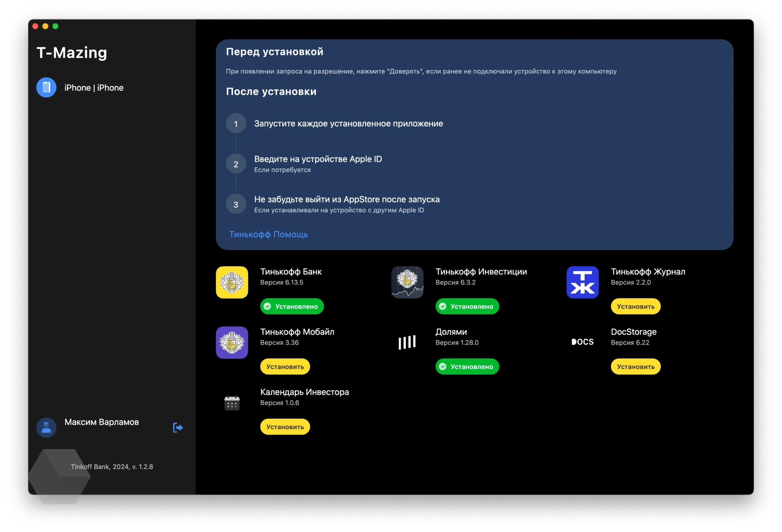This screenshot has width=782, height=532.
Task: Click Версия 6.3.2 text
Action: (456, 282)
